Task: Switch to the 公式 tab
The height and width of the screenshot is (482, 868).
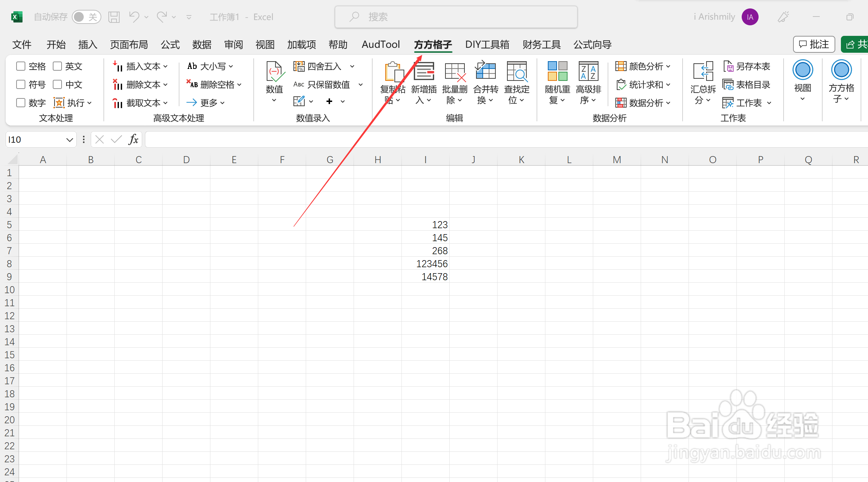Action: point(170,45)
